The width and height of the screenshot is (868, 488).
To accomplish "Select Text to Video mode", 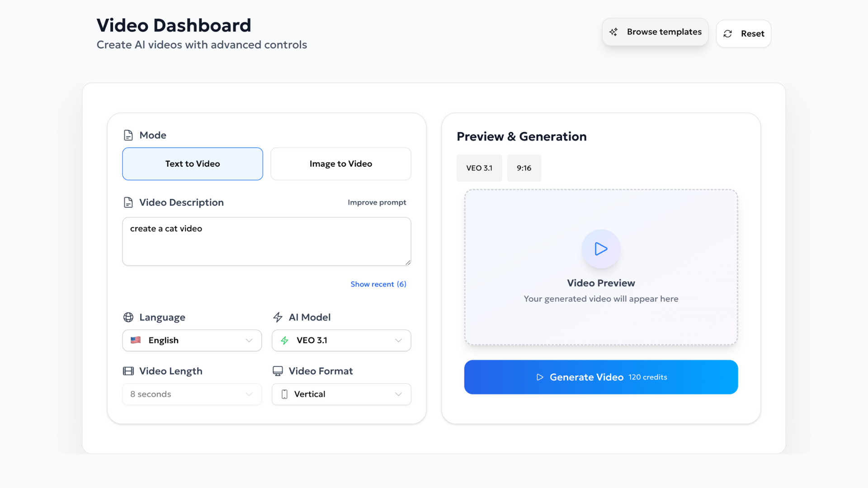I will [192, 164].
